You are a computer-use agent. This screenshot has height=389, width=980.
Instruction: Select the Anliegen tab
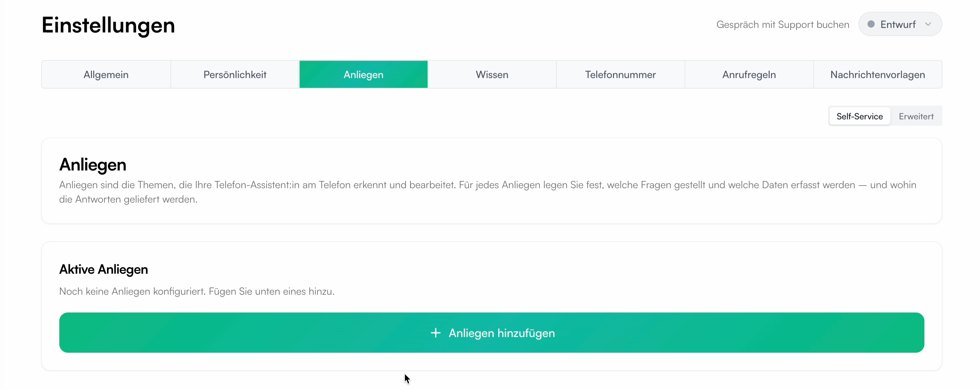coord(363,75)
